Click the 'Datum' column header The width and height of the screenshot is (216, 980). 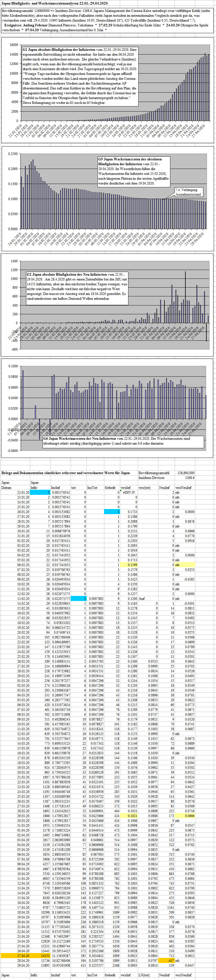(7, 487)
